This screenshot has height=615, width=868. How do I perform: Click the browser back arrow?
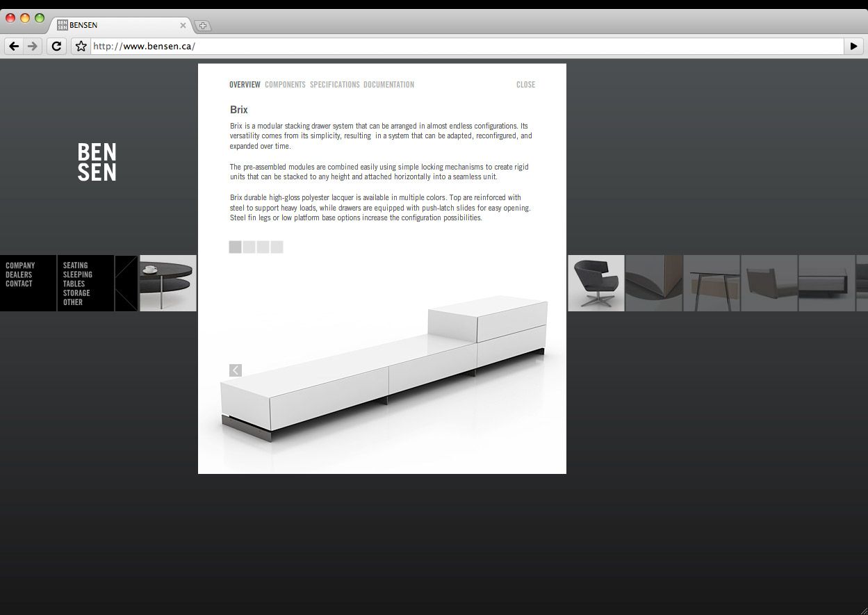point(14,46)
